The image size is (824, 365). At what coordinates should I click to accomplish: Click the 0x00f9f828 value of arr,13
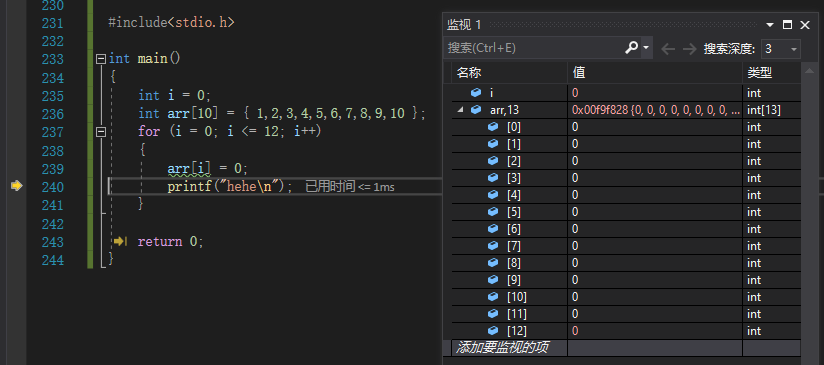coord(656,110)
